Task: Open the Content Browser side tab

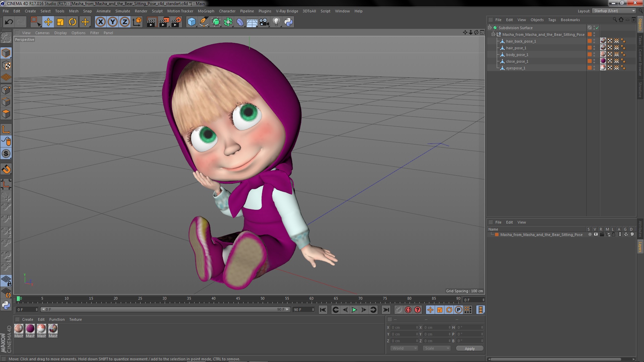Action: (x=640, y=62)
